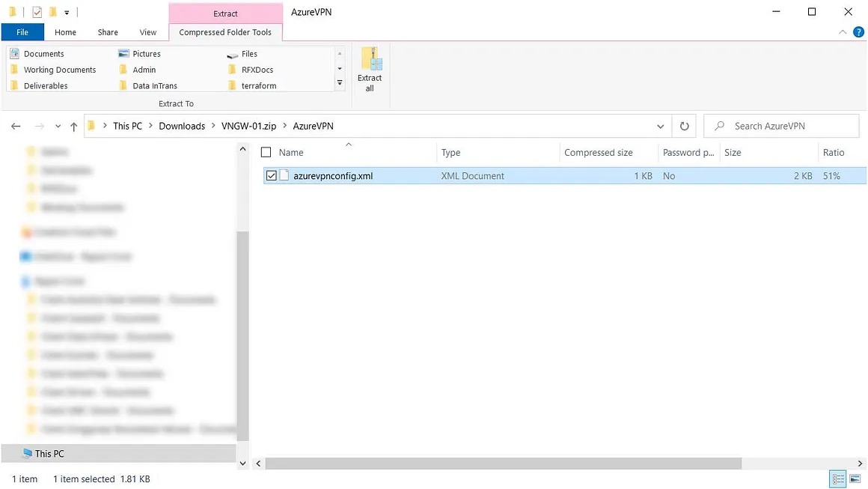Expand the Extract To gallery list
This screenshot has height=489, width=868.
(340, 84)
